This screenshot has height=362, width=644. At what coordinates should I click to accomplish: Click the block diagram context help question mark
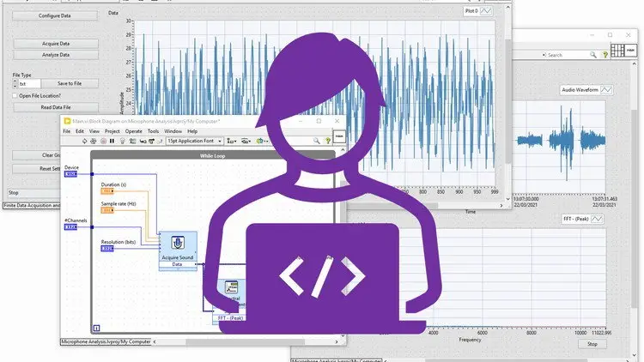tap(328, 141)
